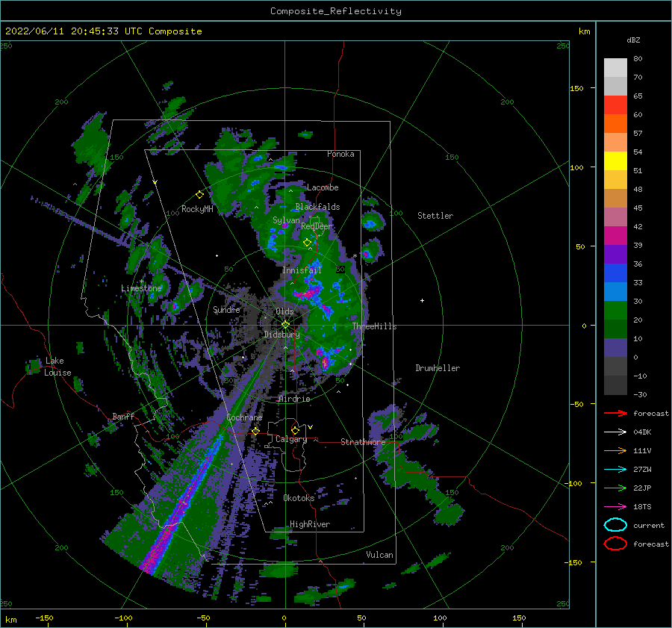Select the bright yellow 54 dBZ swatch
Screen dimensions: 672x628
pyautogui.click(x=615, y=161)
